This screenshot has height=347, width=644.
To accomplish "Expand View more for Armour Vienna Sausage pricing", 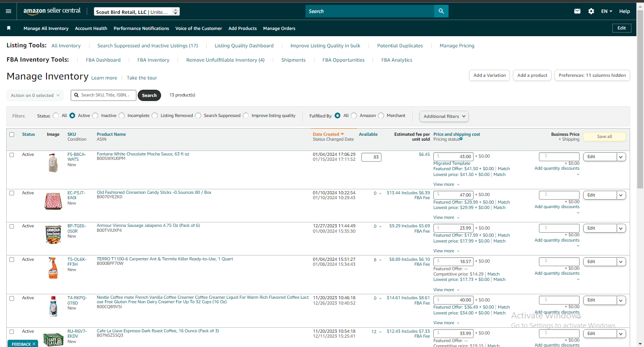I will click(x=446, y=251).
